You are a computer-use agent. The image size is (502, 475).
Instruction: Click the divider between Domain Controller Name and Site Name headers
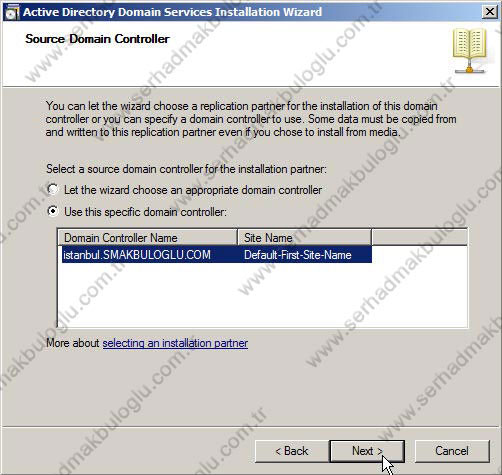pyautogui.click(x=237, y=238)
